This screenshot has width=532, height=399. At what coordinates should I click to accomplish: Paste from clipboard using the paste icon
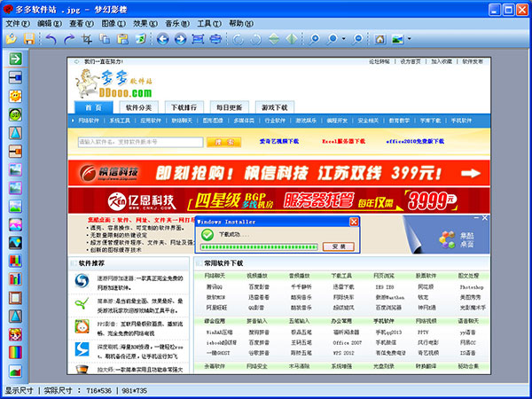122,39
